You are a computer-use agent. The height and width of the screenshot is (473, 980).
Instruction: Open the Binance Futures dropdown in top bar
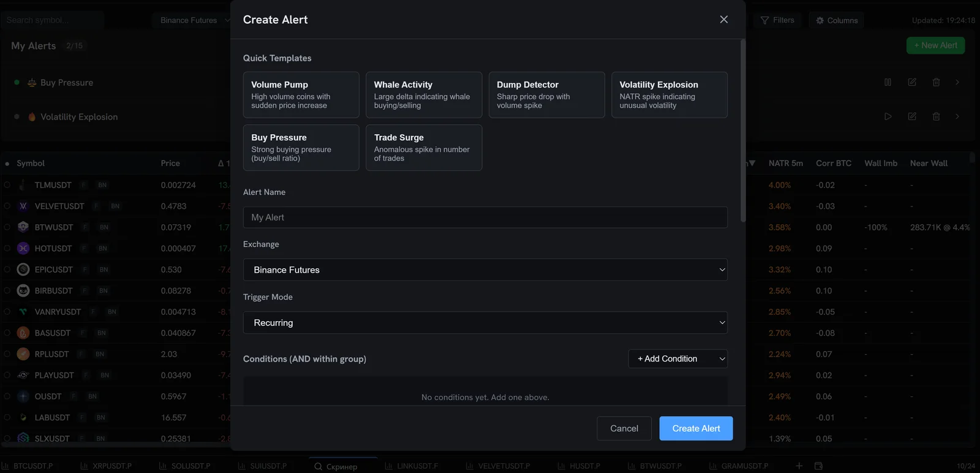pos(192,20)
